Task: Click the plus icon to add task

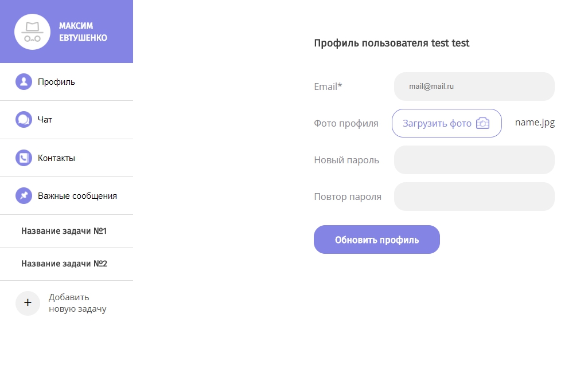Action: click(28, 303)
